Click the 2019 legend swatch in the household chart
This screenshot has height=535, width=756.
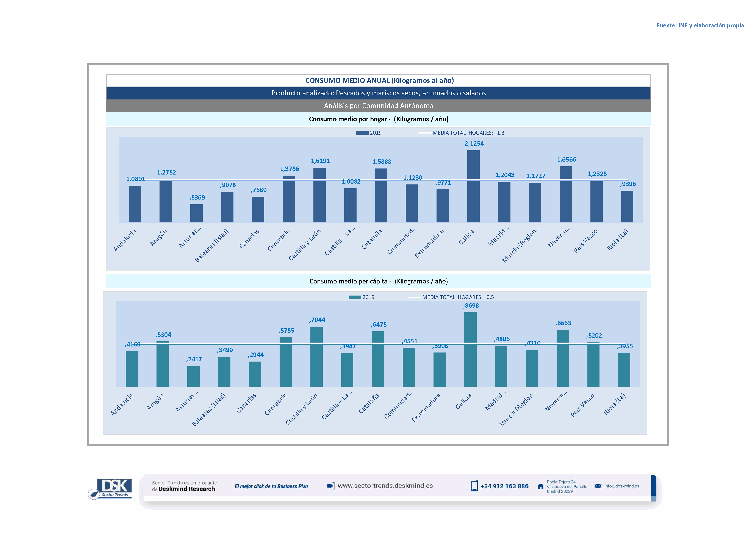362,133
